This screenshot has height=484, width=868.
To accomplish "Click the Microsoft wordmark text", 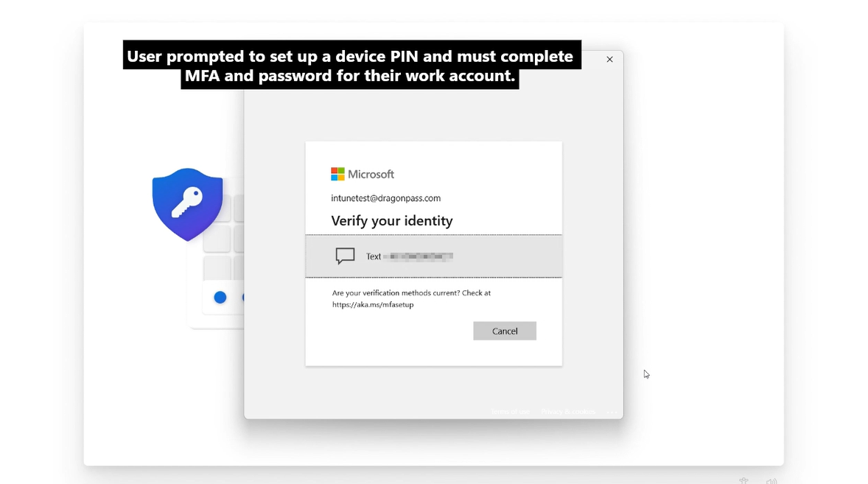I will pyautogui.click(x=371, y=175).
